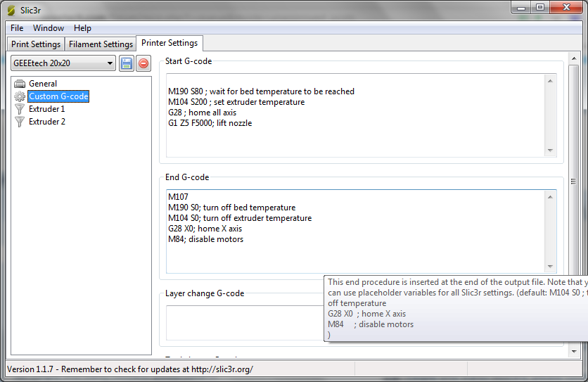Close the Slic3r window
This screenshot has height=382, width=588.
pyautogui.click(x=566, y=8)
